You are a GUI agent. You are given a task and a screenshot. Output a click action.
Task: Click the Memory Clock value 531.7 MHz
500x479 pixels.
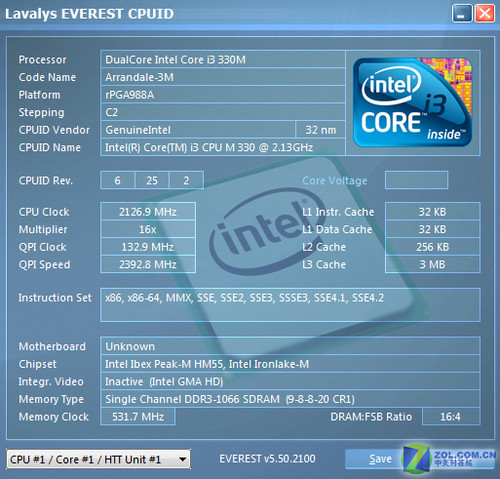coord(138,417)
